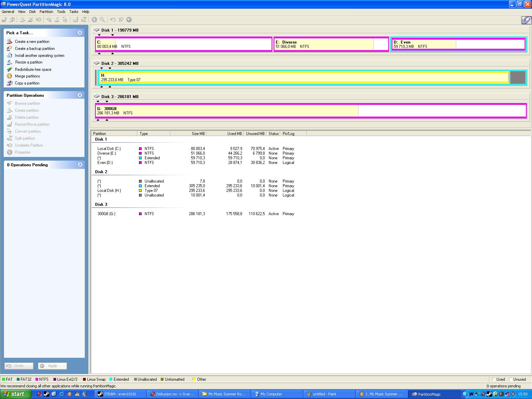Select the Local Disk (H:) row
The image size is (532, 399).
click(196, 191)
